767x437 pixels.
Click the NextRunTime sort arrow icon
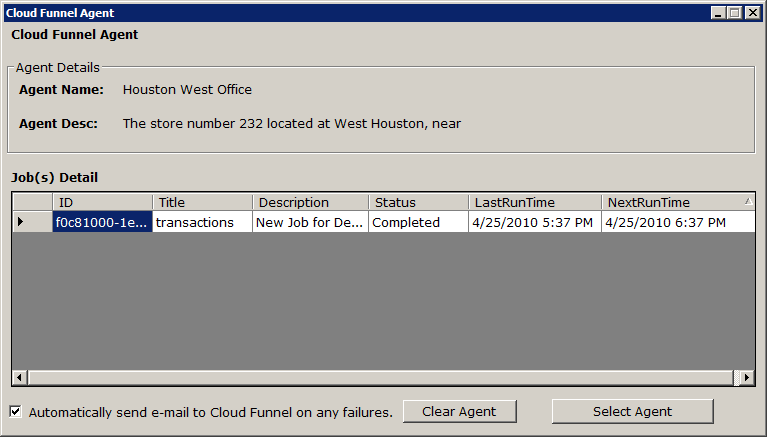click(748, 201)
